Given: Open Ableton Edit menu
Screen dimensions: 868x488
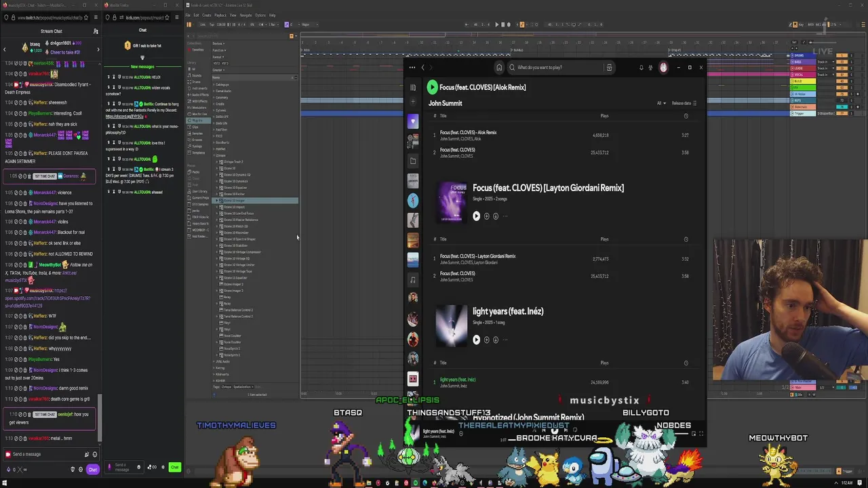Looking at the screenshot, I should point(196,15).
